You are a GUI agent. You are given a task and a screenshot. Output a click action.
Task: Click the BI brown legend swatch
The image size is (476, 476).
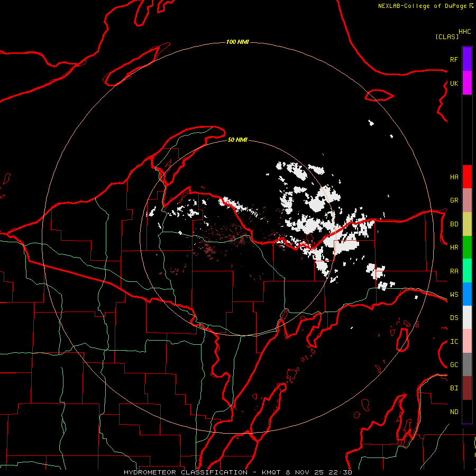click(467, 388)
